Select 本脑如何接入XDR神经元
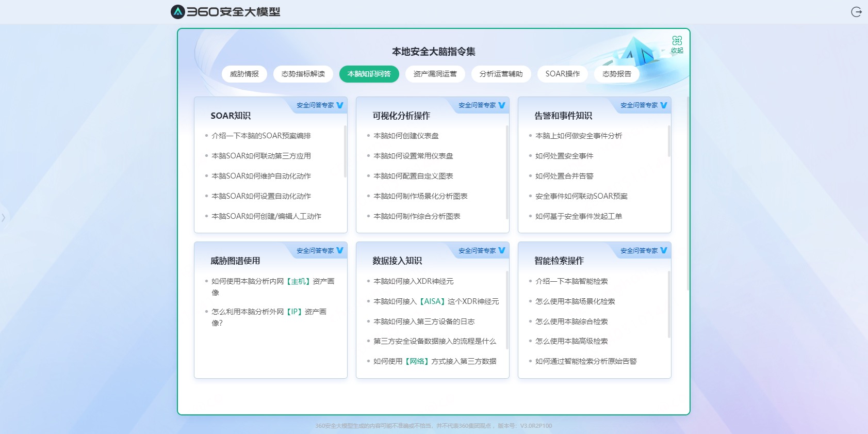The height and width of the screenshot is (434, 868). 414,281
